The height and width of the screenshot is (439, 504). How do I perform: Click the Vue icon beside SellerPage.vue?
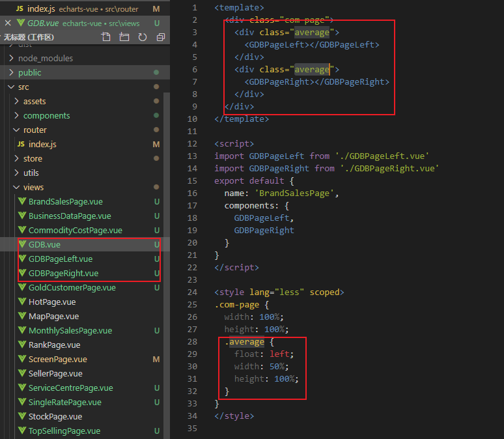point(22,373)
